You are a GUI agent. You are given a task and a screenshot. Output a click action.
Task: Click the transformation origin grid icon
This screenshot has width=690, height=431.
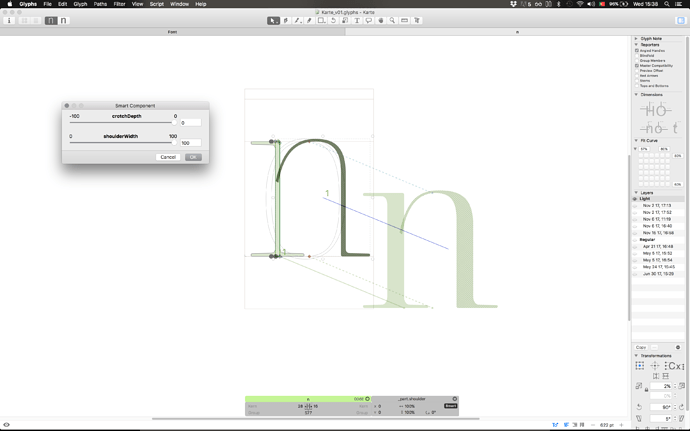[x=640, y=366]
